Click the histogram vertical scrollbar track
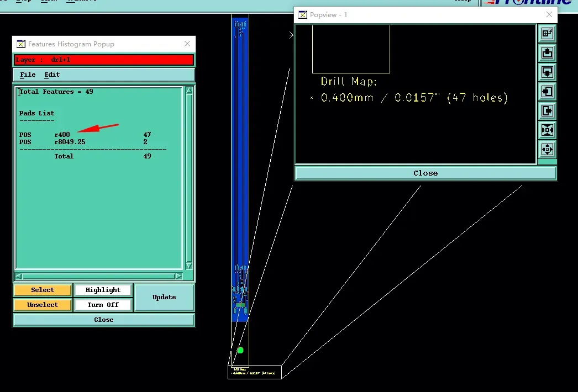578x392 pixels. pyautogui.click(x=189, y=178)
